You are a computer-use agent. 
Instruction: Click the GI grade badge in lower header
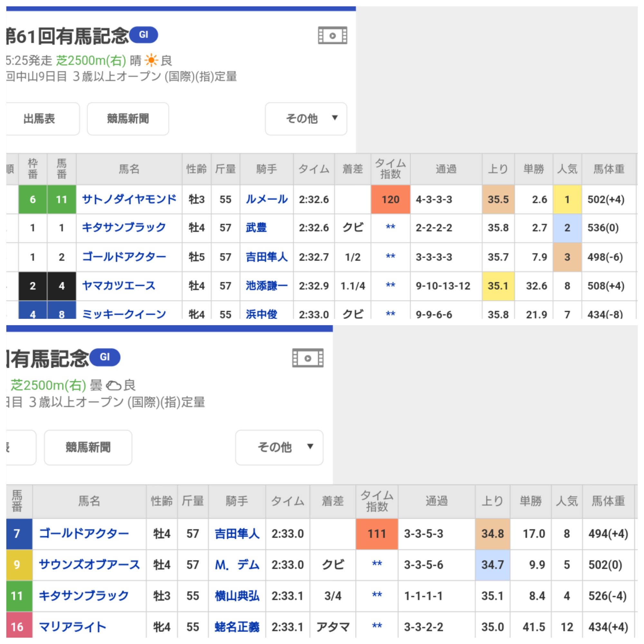105,357
